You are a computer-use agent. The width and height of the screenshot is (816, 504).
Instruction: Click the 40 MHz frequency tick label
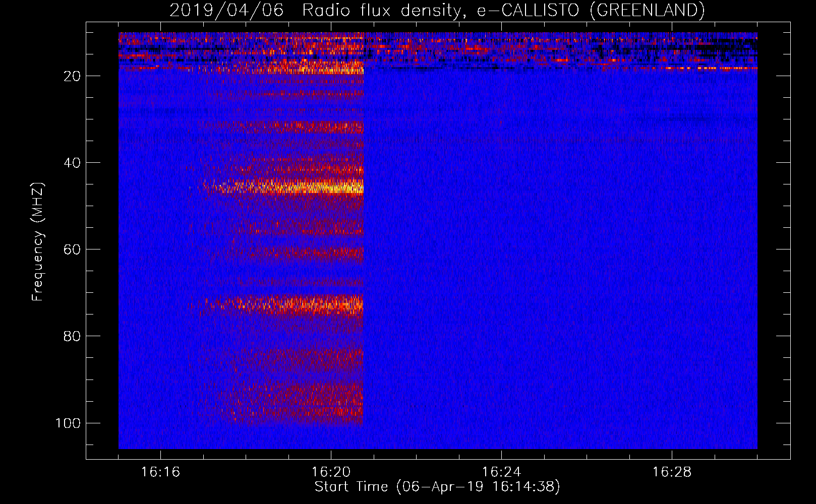pos(72,163)
